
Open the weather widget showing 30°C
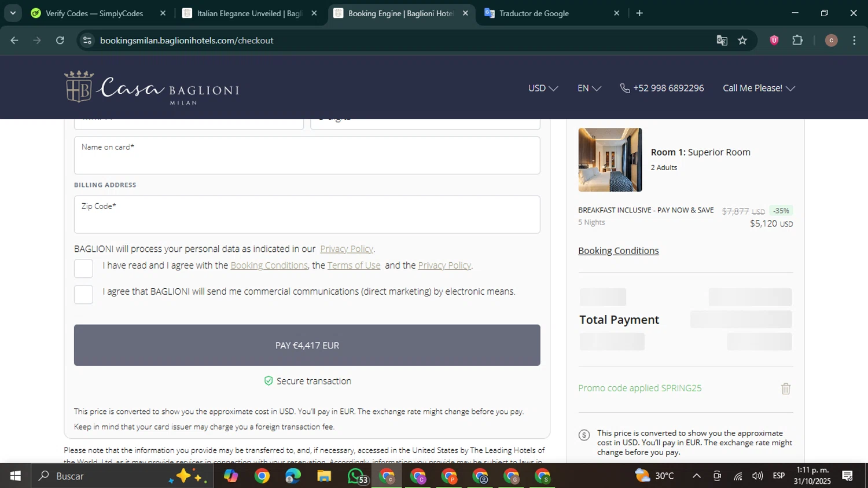(654, 476)
